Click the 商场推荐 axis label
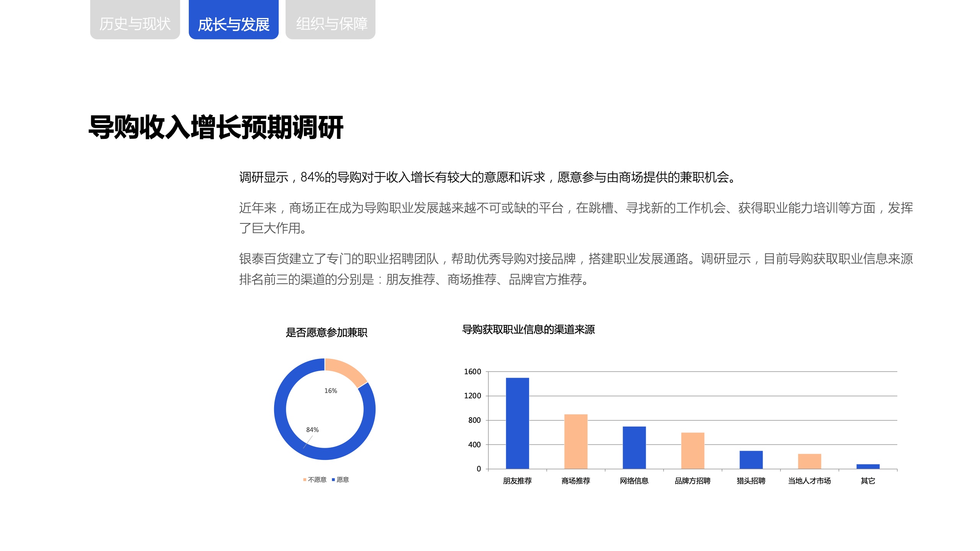980x551 pixels. pos(576,481)
